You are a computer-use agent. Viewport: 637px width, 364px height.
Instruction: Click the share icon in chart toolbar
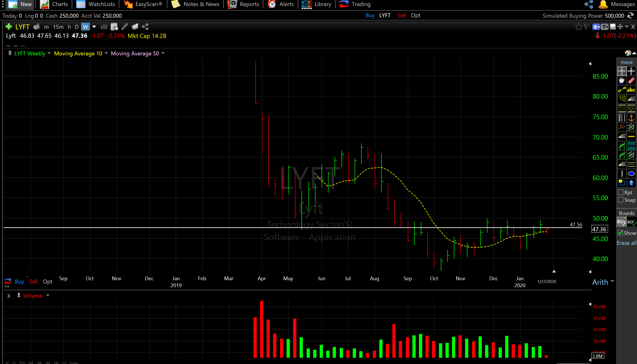click(145, 27)
